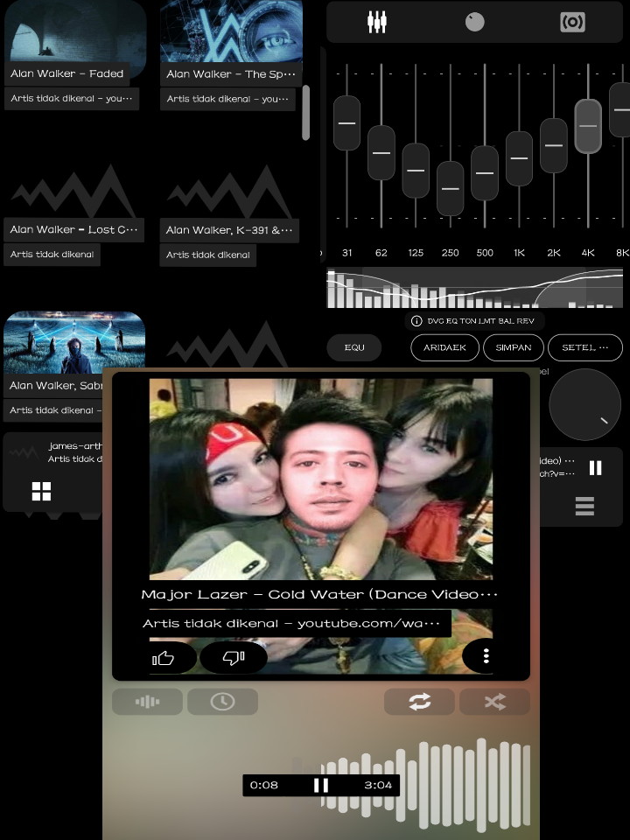Click Artis tidak dikenal under Lost C…
The height and width of the screenshot is (840, 630).
52,255
